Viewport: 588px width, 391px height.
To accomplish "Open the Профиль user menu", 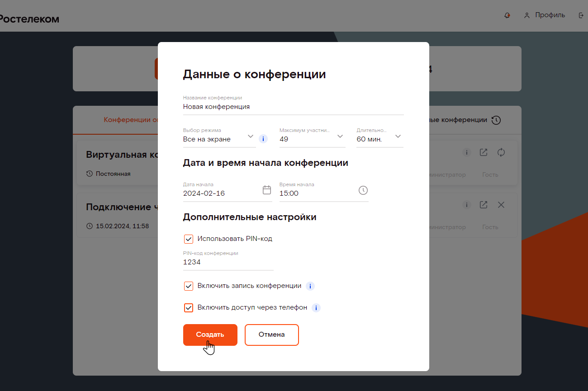I will pyautogui.click(x=545, y=15).
